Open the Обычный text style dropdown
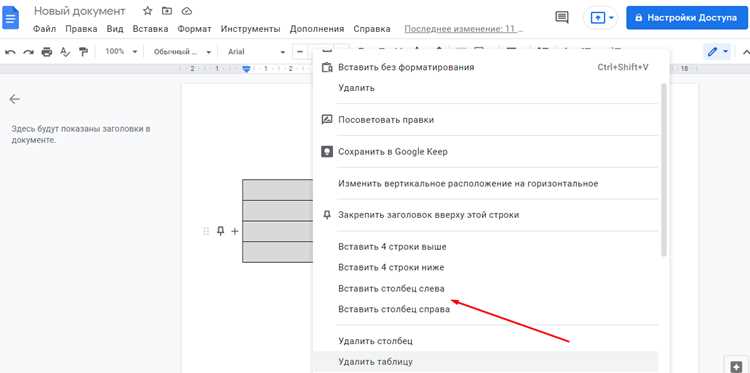This screenshot has width=750, height=373. click(x=182, y=52)
